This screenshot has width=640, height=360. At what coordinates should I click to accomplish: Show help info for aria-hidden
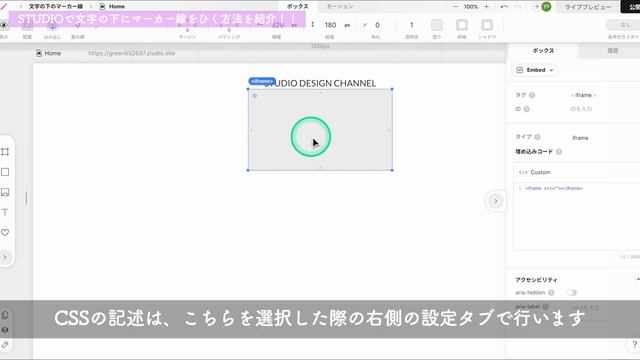coord(551,293)
